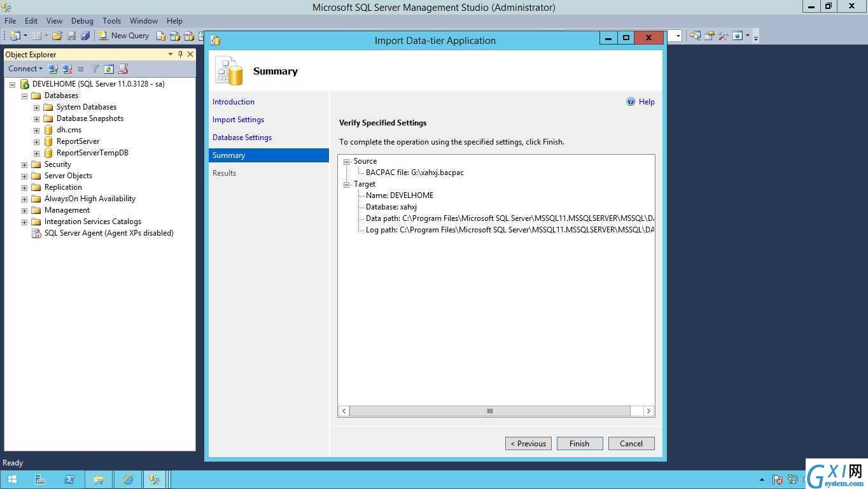Image resolution: width=868 pixels, height=489 pixels.
Task: Select SQL Server Agent (Agent XPs disabled)
Action: [x=109, y=233]
